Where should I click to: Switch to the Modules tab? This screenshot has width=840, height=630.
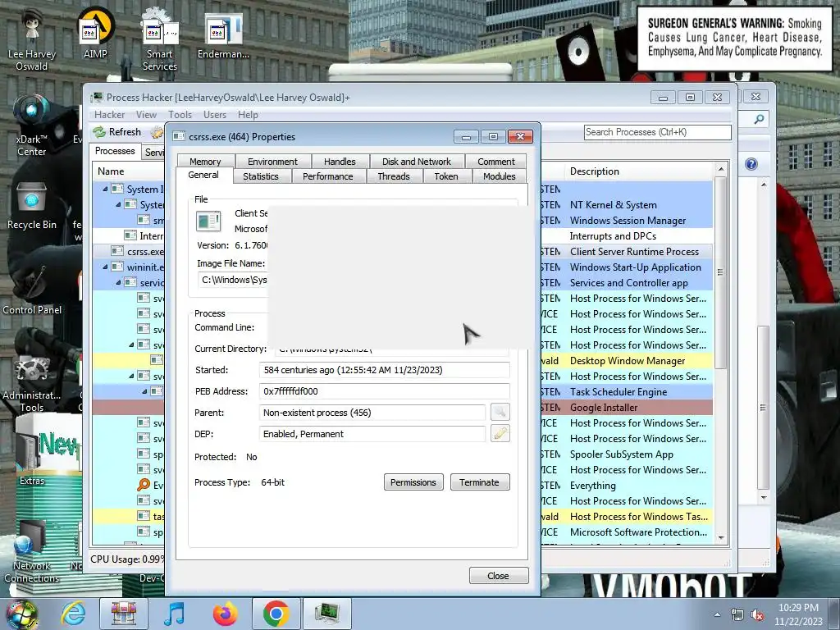tap(500, 176)
